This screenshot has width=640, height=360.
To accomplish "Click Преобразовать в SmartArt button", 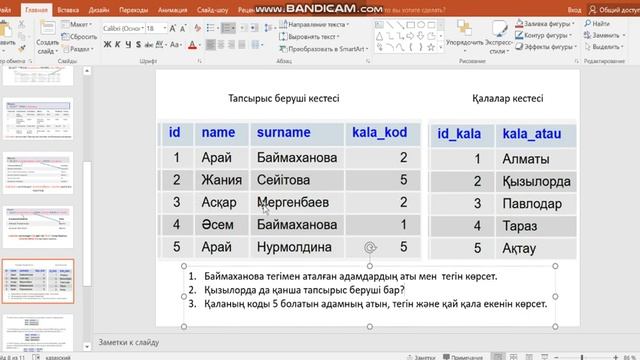I will pos(324,49).
